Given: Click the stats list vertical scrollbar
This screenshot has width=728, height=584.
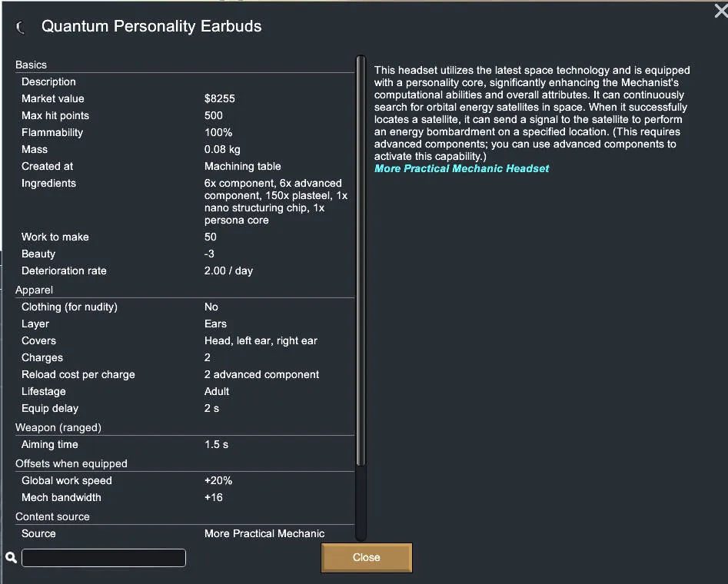Looking at the screenshot, I should click(x=361, y=261).
